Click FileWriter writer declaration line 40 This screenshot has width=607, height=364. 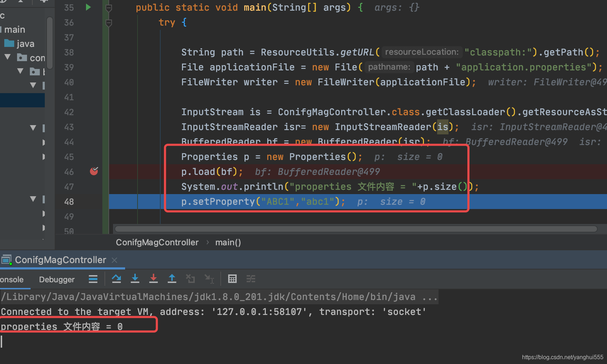(329, 82)
